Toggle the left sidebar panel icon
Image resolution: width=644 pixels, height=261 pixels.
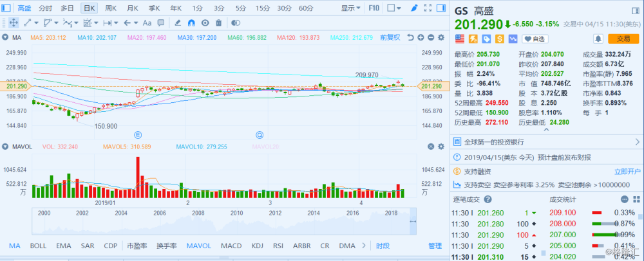pos(6,8)
